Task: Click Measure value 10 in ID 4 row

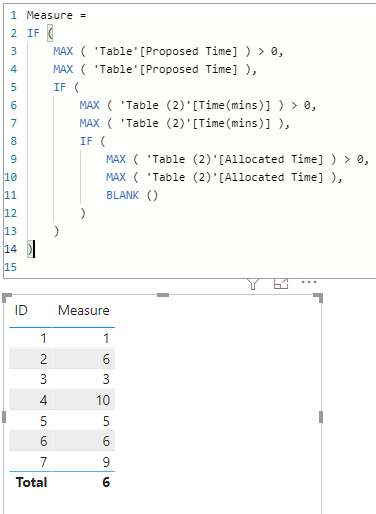Action: point(103,400)
